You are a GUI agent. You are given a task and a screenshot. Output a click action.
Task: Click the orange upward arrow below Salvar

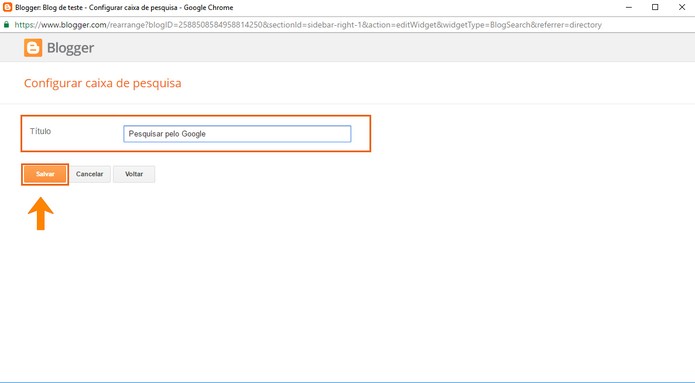pyautogui.click(x=41, y=214)
